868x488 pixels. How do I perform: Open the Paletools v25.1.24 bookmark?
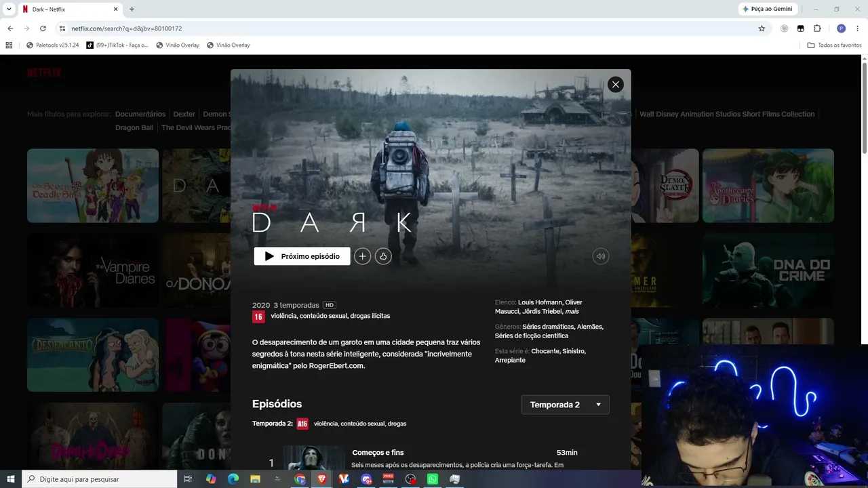coord(52,45)
